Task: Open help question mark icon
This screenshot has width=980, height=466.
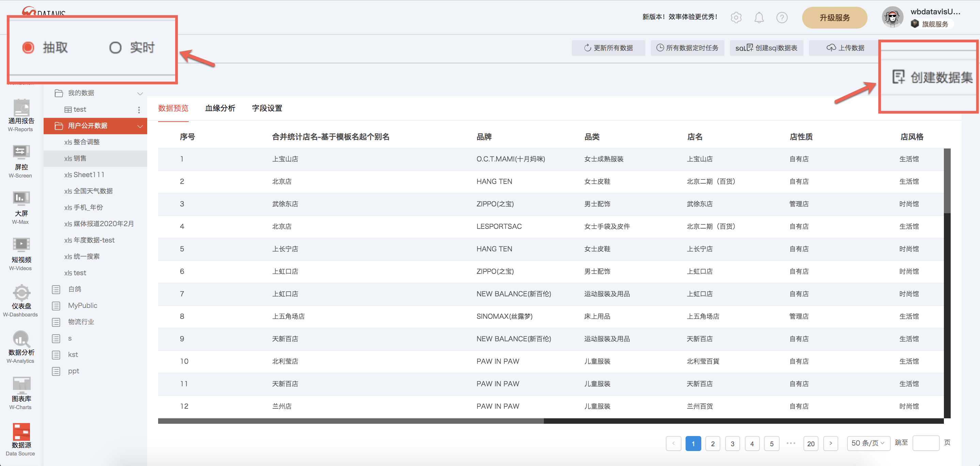Action: click(782, 17)
